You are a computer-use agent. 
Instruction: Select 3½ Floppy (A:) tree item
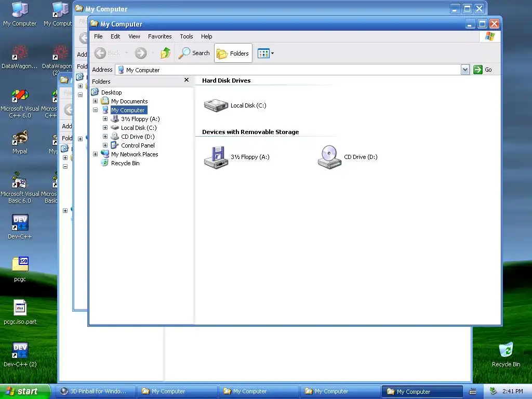click(140, 119)
